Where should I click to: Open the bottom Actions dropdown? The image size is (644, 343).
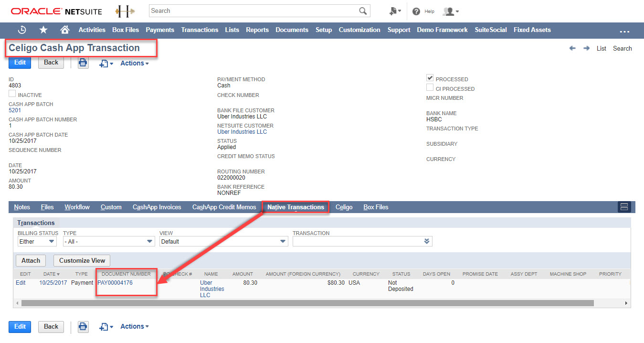(x=134, y=326)
